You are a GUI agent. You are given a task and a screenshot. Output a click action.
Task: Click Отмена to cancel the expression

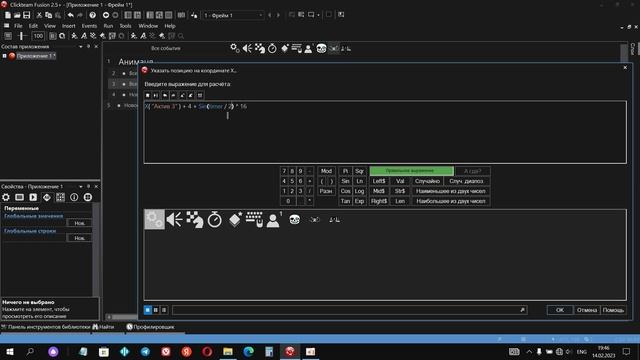(x=587, y=310)
